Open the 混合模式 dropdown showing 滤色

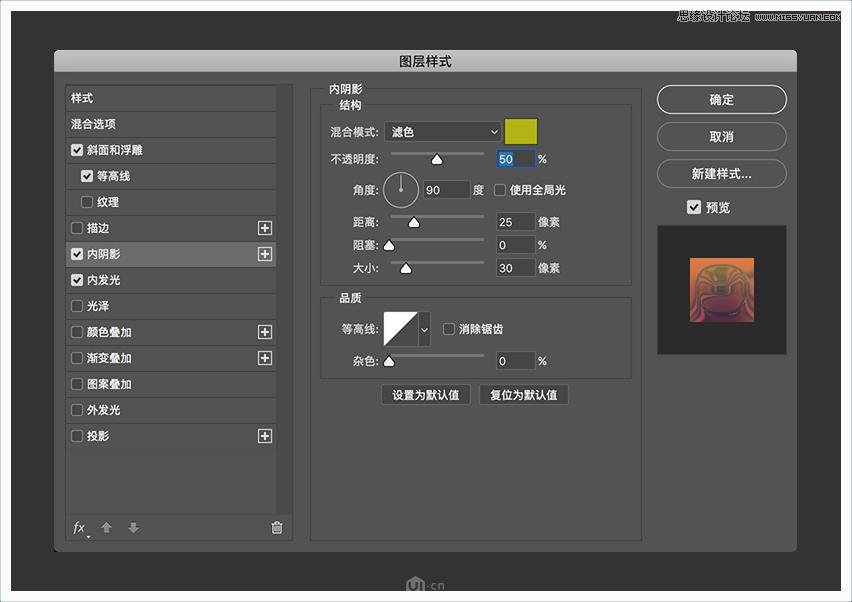(442, 131)
